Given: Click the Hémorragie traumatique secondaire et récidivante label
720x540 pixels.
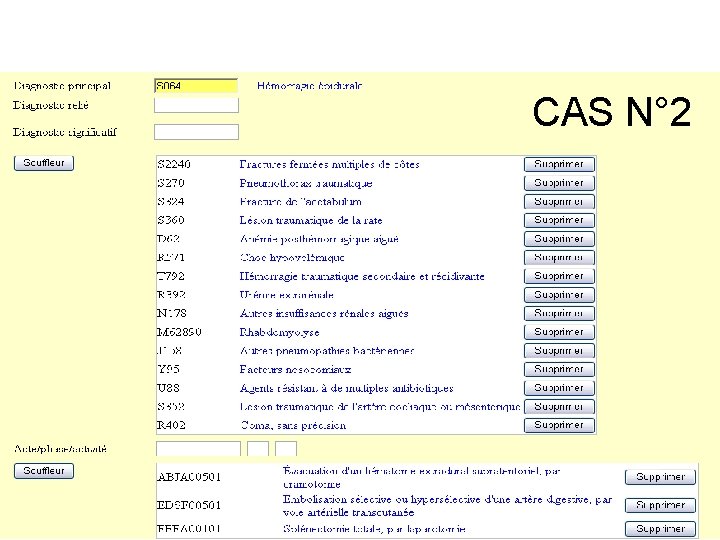Looking at the screenshot, I should (x=362, y=276).
